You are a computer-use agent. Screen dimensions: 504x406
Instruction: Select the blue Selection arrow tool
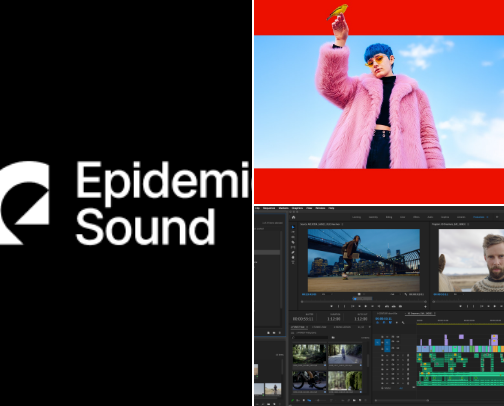(293, 227)
